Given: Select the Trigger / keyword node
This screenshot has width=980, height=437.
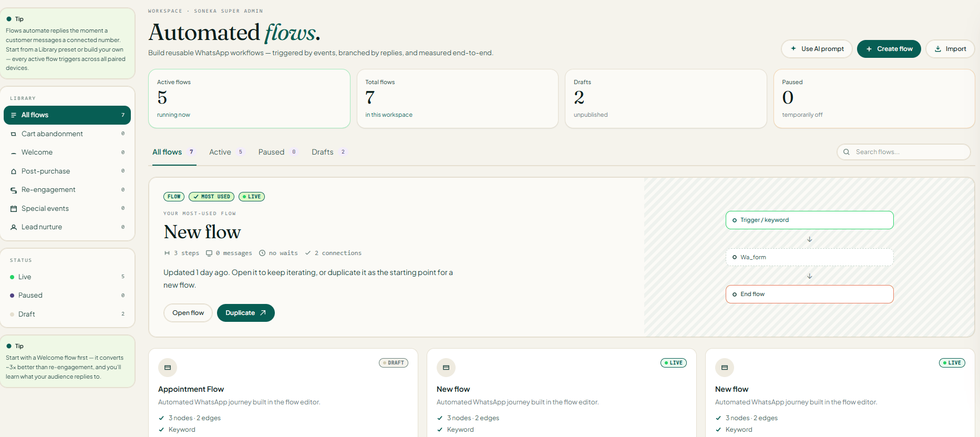Looking at the screenshot, I should pyautogui.click(x=810, y=220).
